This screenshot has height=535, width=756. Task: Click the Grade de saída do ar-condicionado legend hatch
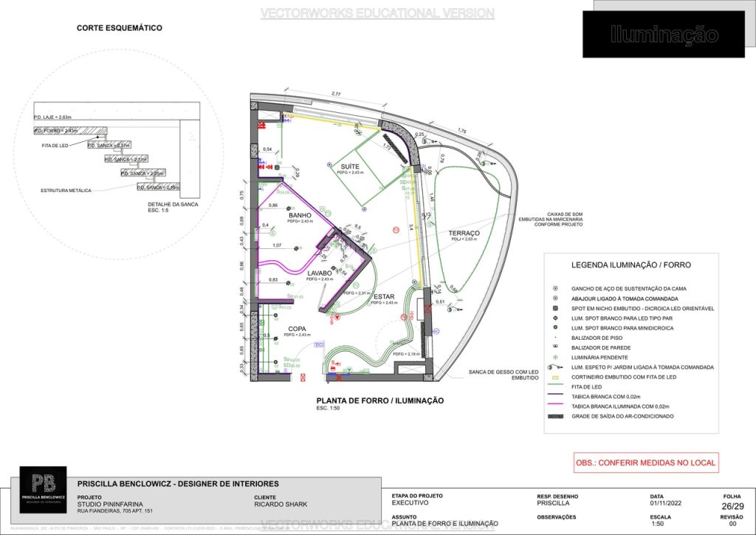tap(555, 416)
